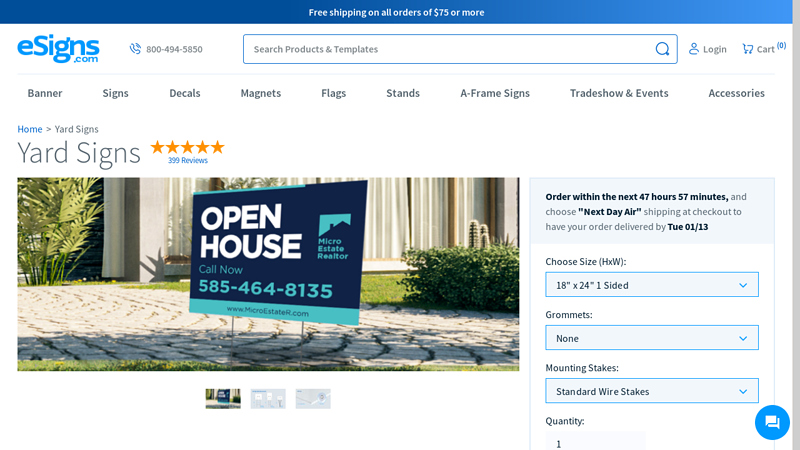Click the five-star rating graphic
The width and height of the screenshot is (800, 450).
click(x=187, y=147)
